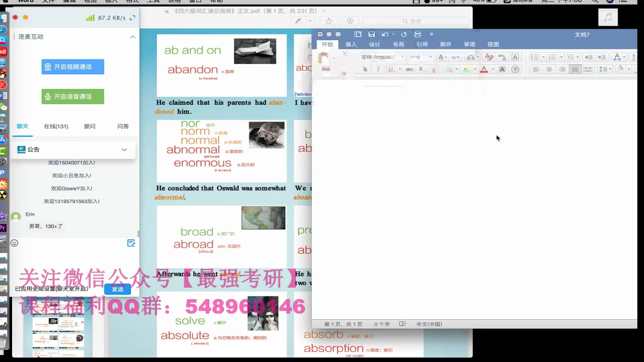
Task: Collapse the 连麦互动 section
Action: [x=132, y=37]
